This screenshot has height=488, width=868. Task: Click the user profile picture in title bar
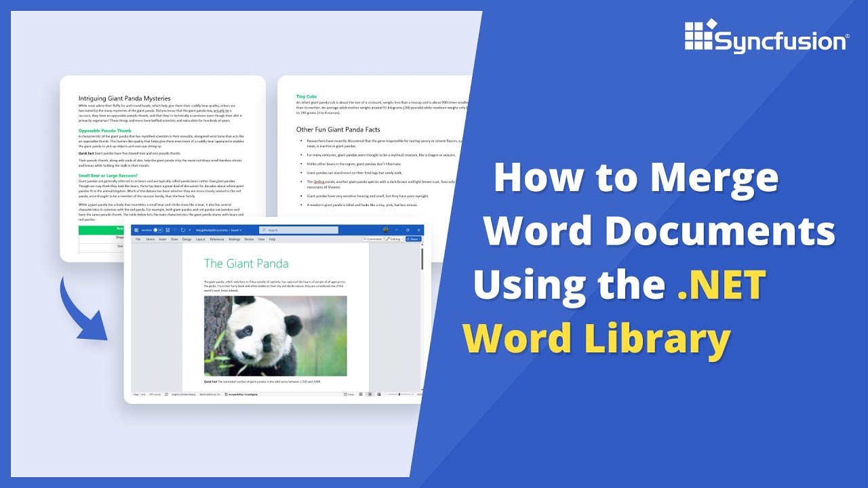tap(384, 230)
